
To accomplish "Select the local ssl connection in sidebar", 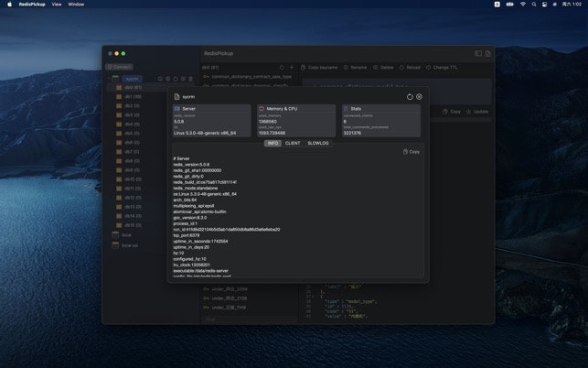I will tap(130, 245).
